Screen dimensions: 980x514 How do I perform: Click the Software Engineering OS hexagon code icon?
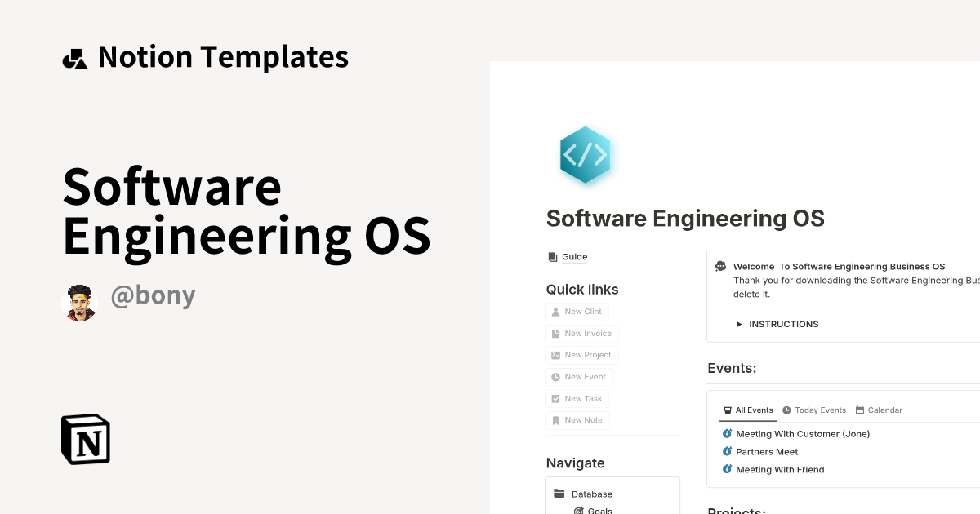[x=585, y=156]
